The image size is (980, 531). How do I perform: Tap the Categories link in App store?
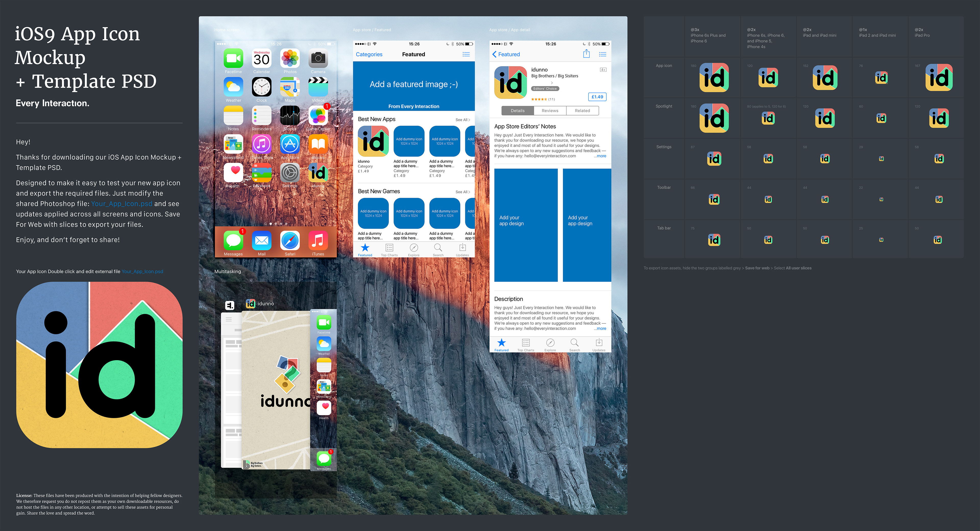pyautogui.click(x=369, y=54)
